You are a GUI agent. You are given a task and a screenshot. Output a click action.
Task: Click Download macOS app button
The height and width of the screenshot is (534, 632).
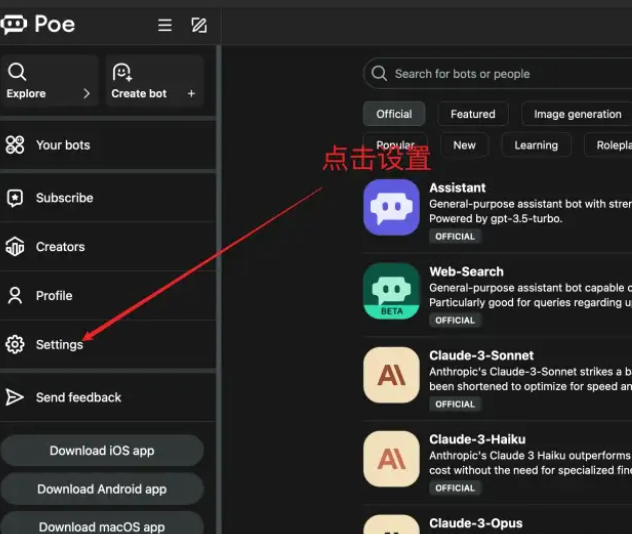tap(102, 524)
